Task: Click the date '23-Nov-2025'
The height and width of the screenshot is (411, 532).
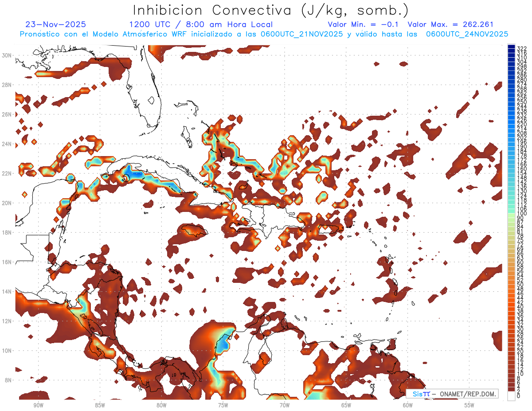Action: tap(56, 24)
